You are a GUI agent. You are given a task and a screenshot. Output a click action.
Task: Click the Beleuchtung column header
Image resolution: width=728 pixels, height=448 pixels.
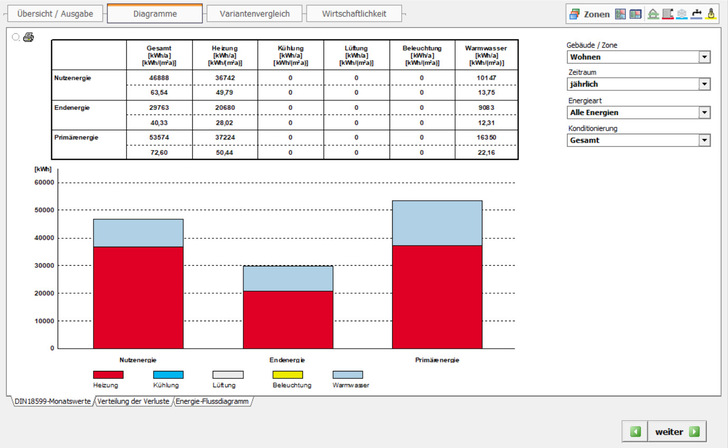pyautogui.click(x=422, y=55)
